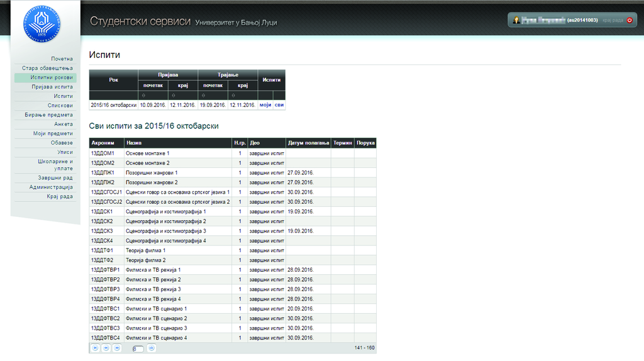644x361 pixels.
Task: Select Пријава испита from the sidebar
Action: [x=52, y=87]
